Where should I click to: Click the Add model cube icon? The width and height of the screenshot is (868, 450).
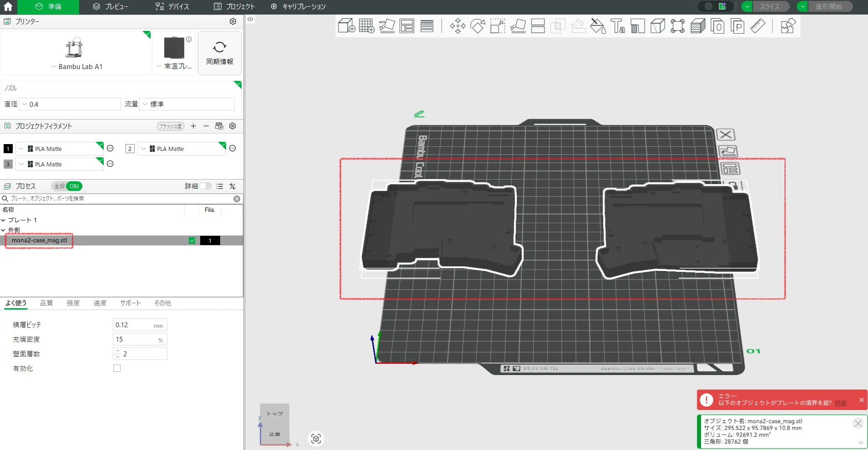pos(347,26)
